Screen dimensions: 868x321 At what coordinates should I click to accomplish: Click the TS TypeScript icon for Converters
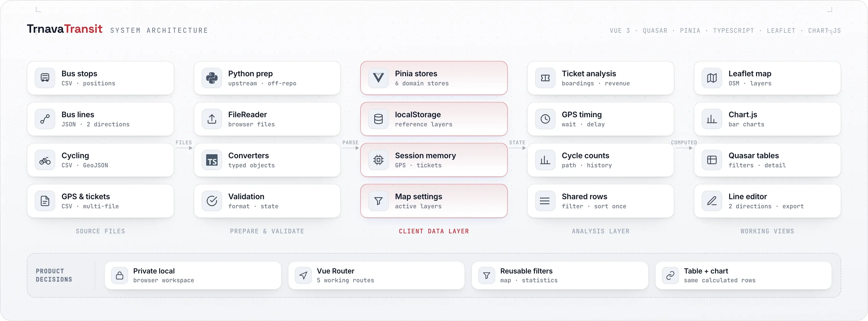tap(212, 160)
